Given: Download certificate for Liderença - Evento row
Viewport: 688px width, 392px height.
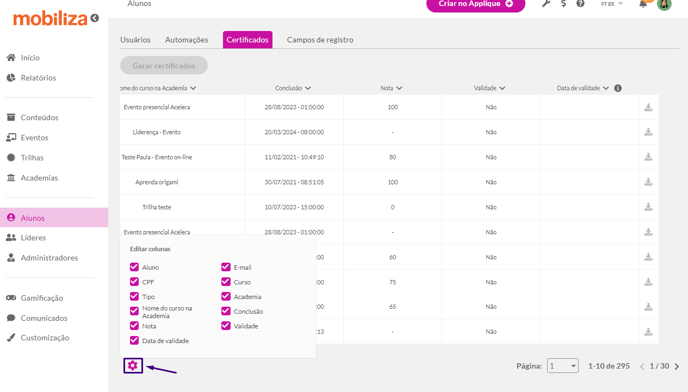Looking at the screenshot, I should (x=648, y=132).
